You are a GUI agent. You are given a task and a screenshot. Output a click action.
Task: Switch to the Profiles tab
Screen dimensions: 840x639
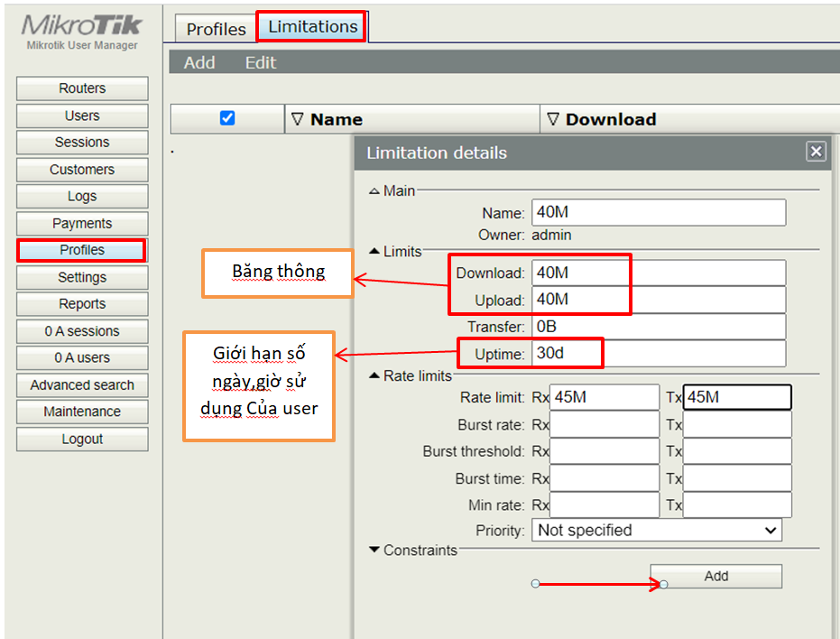coord(216,29)
